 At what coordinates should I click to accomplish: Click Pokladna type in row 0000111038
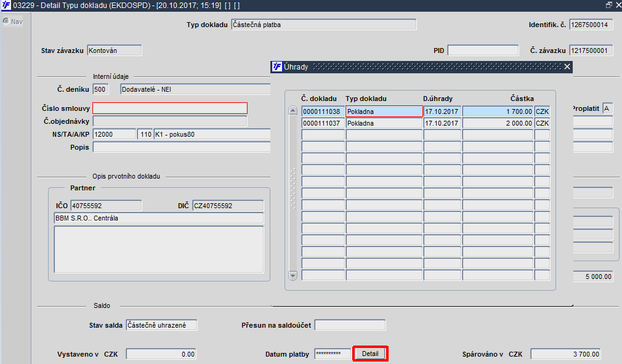384,111
